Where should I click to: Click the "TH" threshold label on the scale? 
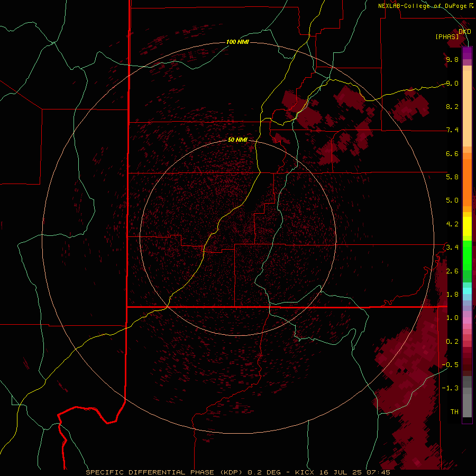454,412
